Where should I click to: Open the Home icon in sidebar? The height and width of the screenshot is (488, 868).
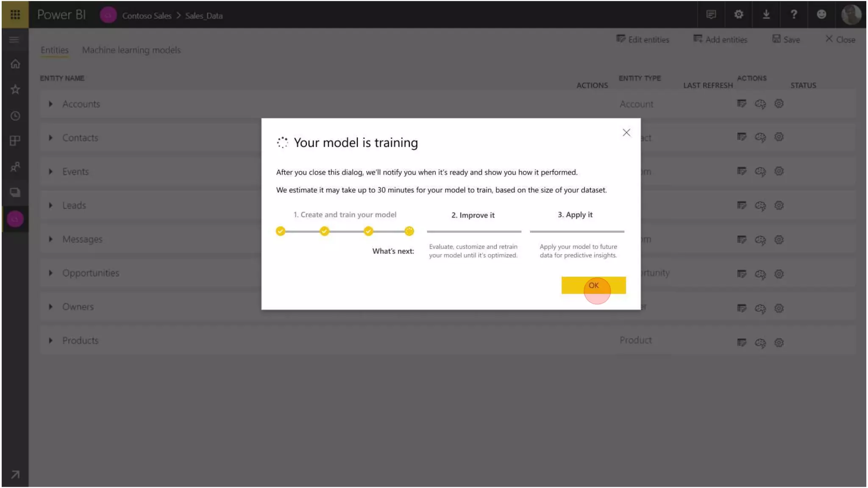(x=15, y=64)
